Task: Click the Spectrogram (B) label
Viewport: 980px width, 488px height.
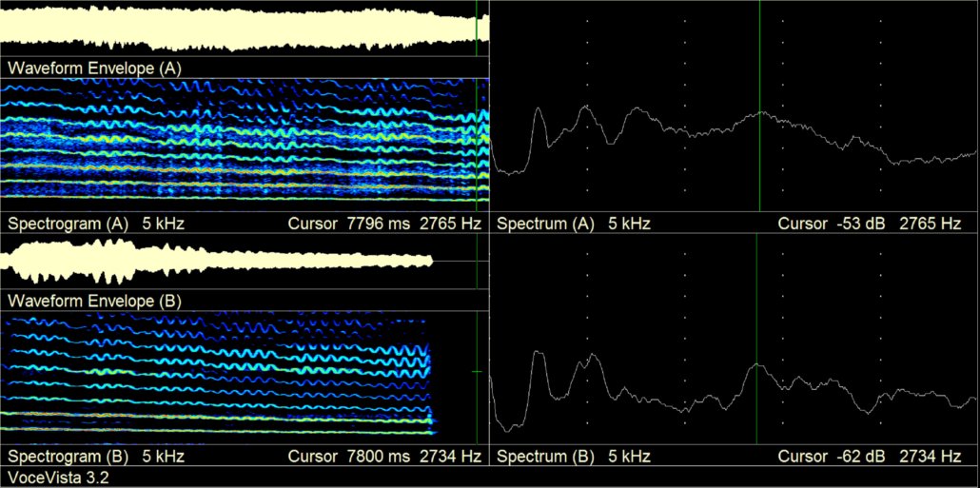Action: pos(69,457)
